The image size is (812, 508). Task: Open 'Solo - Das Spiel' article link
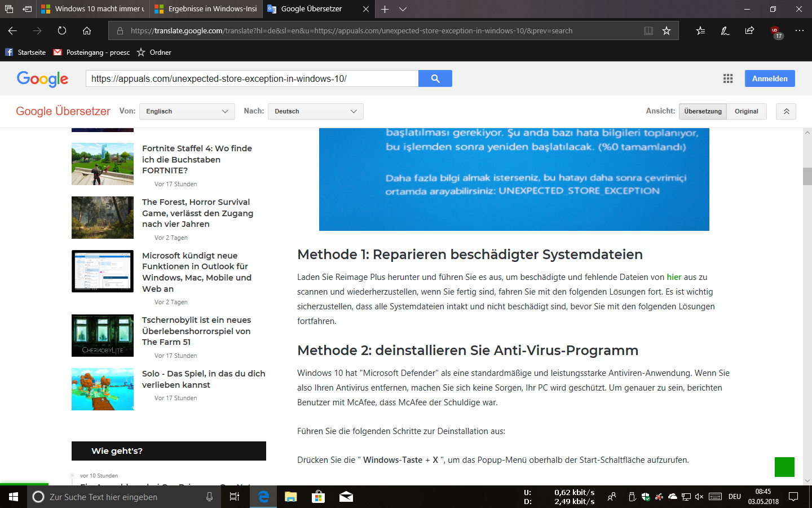(204, 379)
